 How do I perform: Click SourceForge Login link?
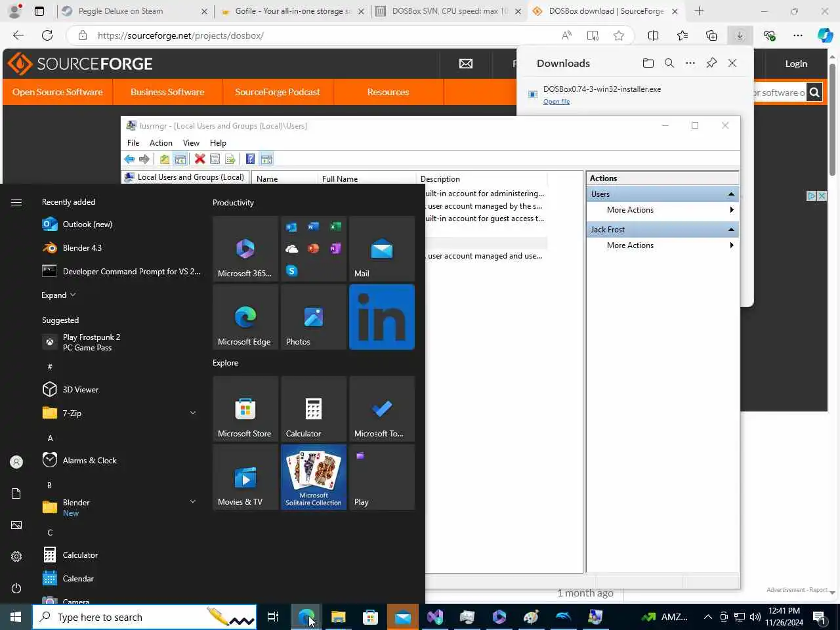(796, 64)
